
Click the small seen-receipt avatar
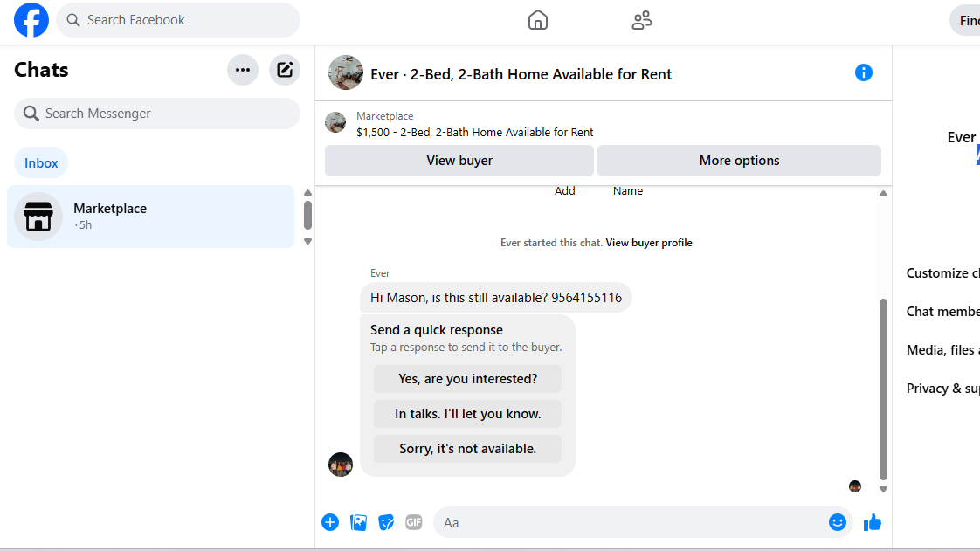click(x=855, y=486)
